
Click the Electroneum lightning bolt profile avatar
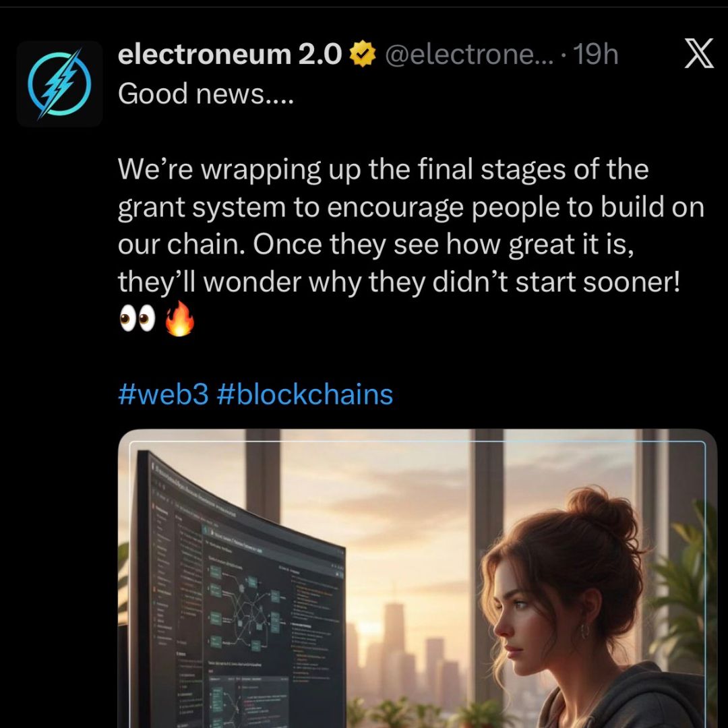click(59, 84)
